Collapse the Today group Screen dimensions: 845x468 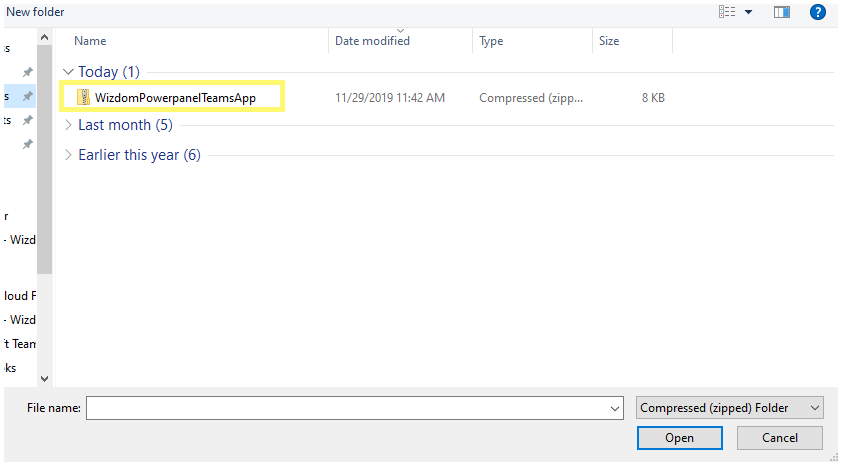tap(67, 72)
